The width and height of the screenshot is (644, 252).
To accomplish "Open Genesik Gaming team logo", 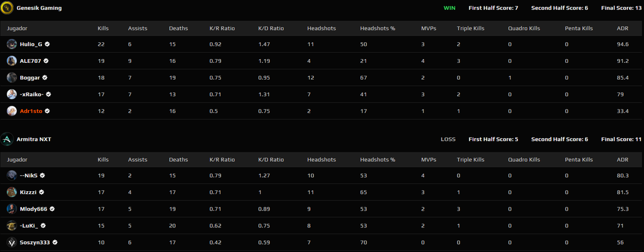I will (7, 8).
